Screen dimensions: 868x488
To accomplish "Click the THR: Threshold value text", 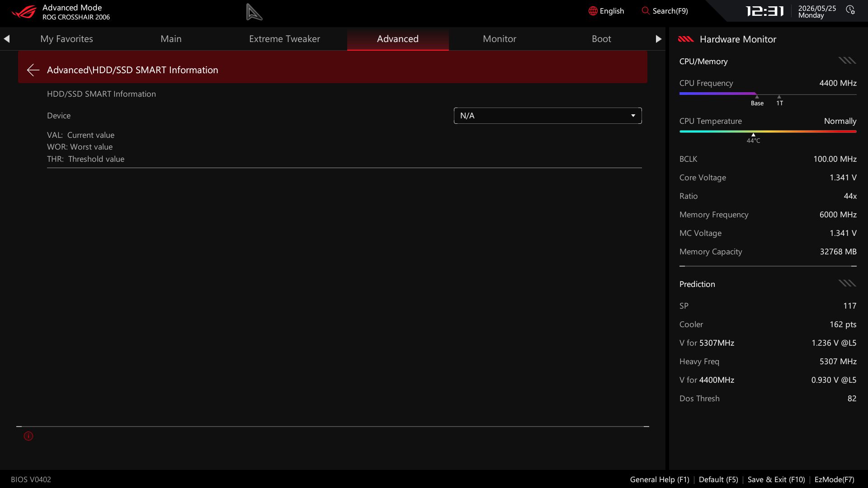I will (x=85, y=159).
